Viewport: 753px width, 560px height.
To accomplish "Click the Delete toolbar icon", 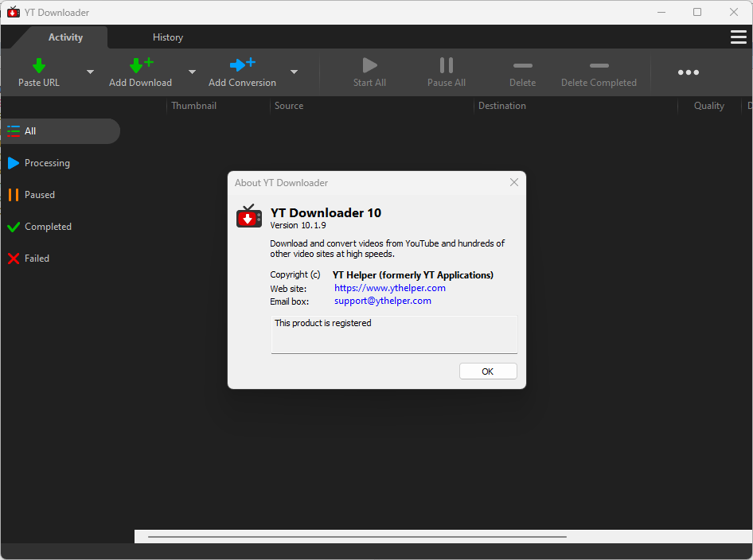I will 522,65.
